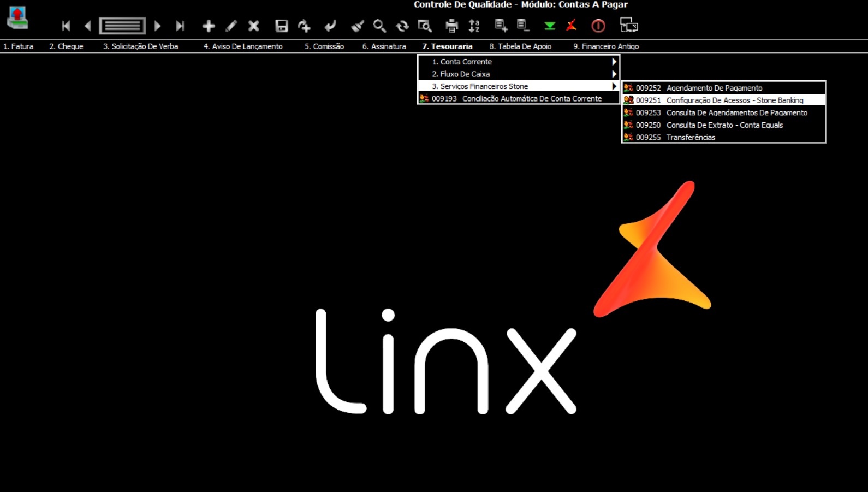The height and width of the screenshot is (492, 868).
Task: Open the 6. Assinatura menu
Action: click(384, 46)
